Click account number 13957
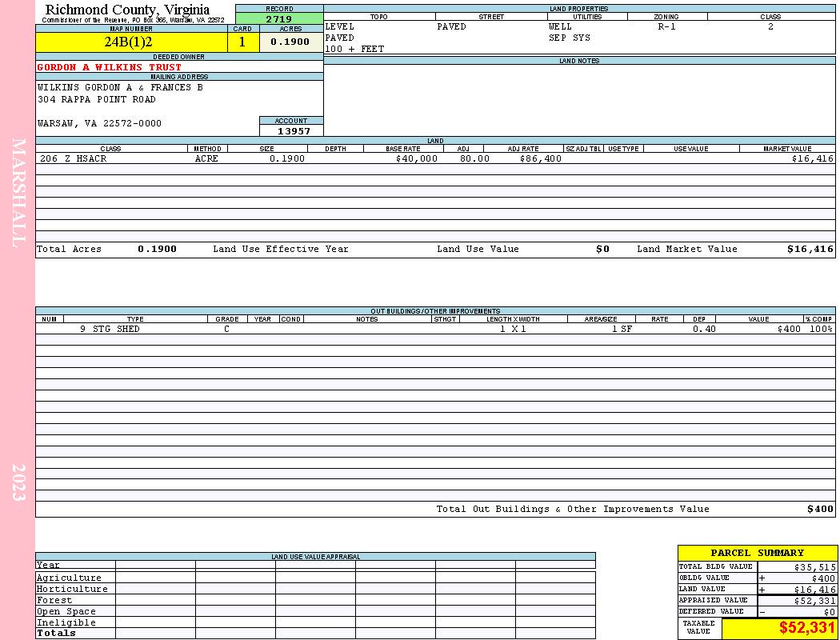Viewport: 840px width, 640px height. (x=294, y=131)
